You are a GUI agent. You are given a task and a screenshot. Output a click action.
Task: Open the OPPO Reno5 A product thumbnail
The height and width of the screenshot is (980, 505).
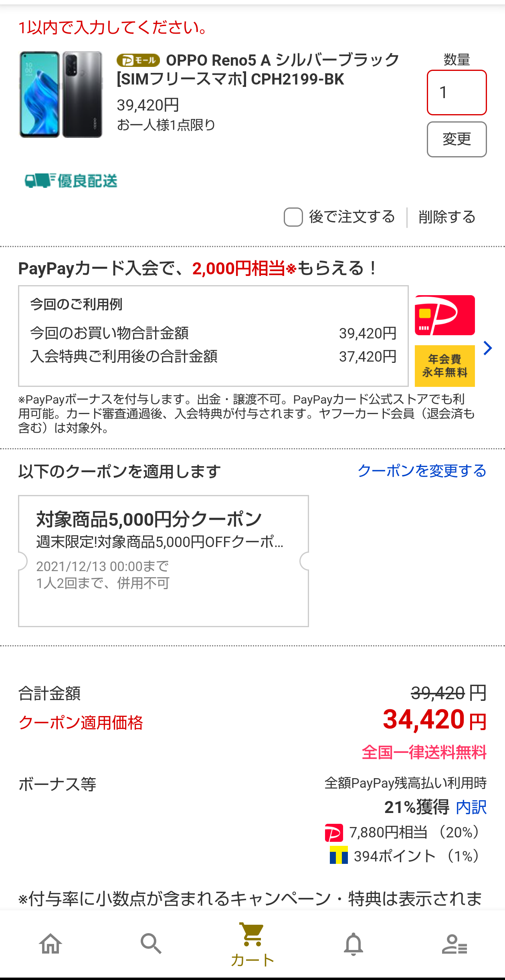click(61, 95)
